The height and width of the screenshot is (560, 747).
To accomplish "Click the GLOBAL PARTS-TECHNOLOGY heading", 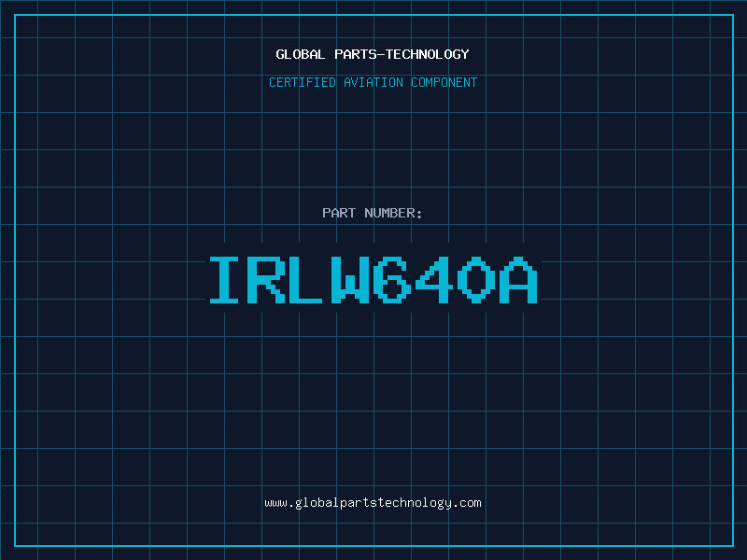I will click(x=373, y=54).
